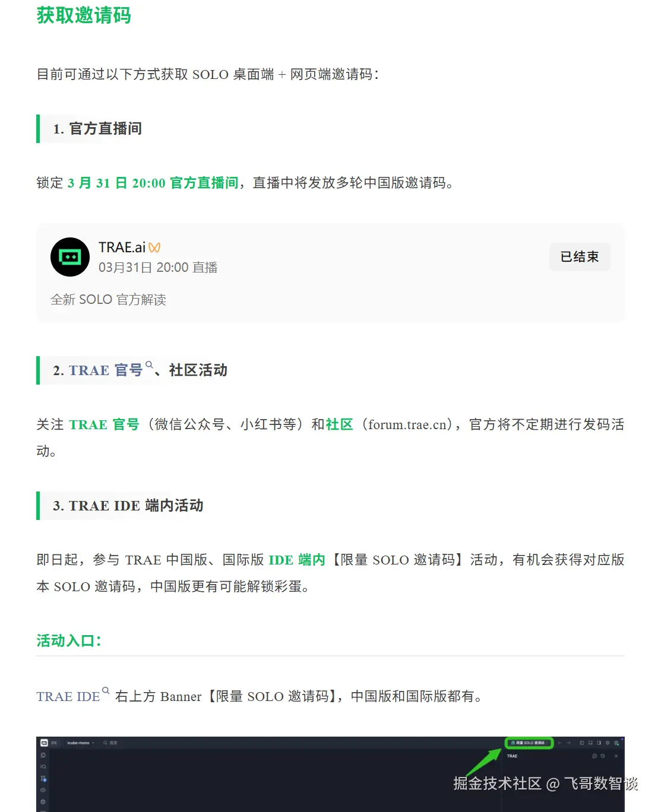Click the search icon after the TRAE IDE link

tap(106, 691)
